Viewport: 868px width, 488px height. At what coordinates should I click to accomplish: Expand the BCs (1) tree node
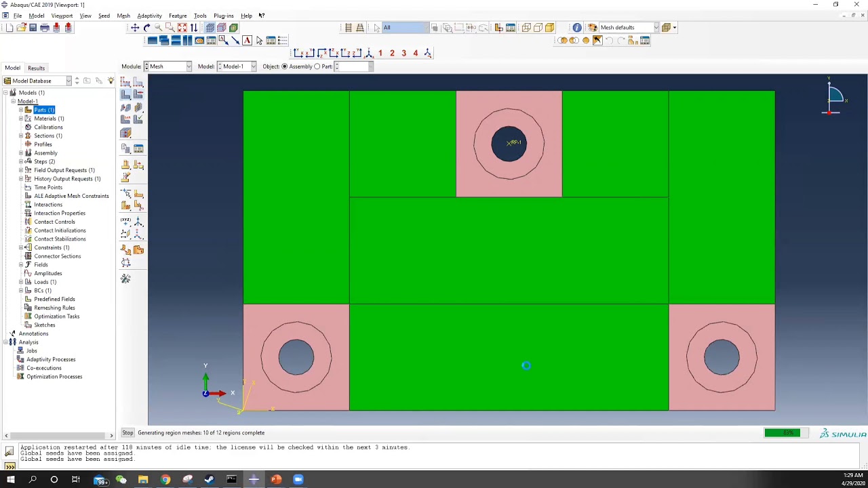[x=21, y=291]
